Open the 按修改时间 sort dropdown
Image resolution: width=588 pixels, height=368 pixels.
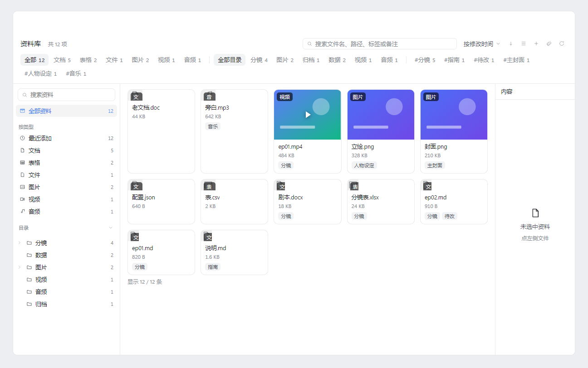click(481, 44)
